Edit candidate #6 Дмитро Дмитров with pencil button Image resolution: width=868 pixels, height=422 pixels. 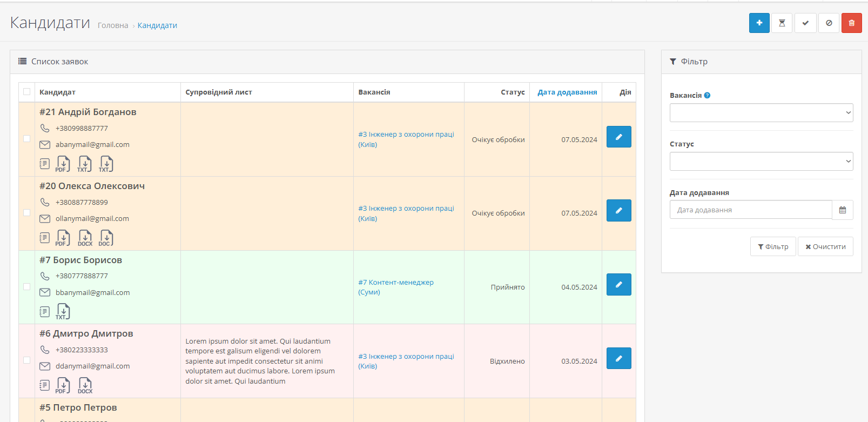[619, 358]
